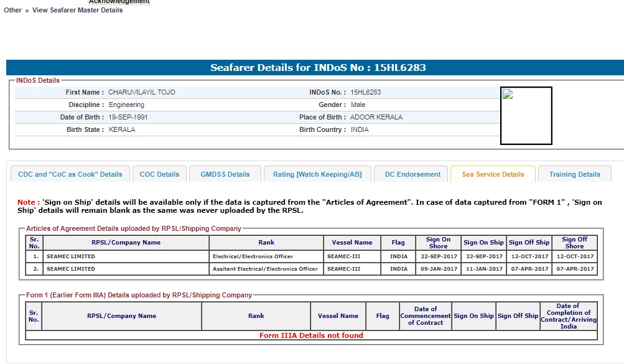This screenshot has height=364, width=624.
Task: Click the Electrical/Electronics Officer rank in row 1
Action: (x=253, y=256)
